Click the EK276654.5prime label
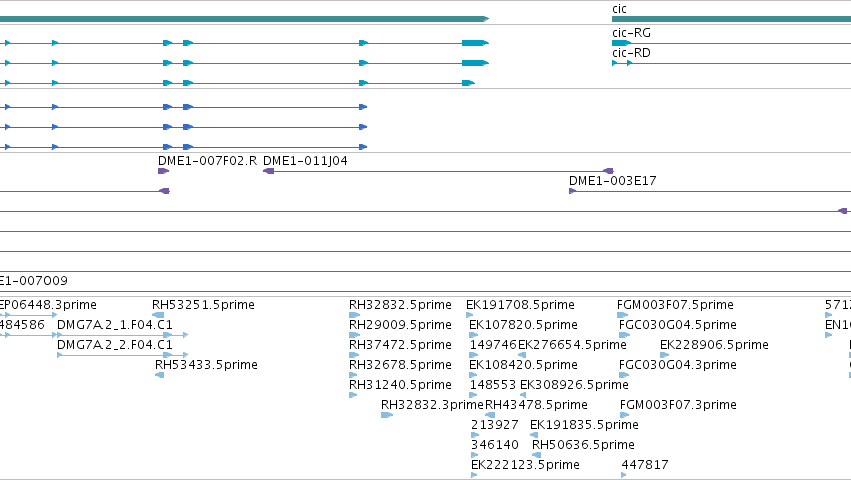The height and width of the screenshot is (480, 851). tap(572, 345)
